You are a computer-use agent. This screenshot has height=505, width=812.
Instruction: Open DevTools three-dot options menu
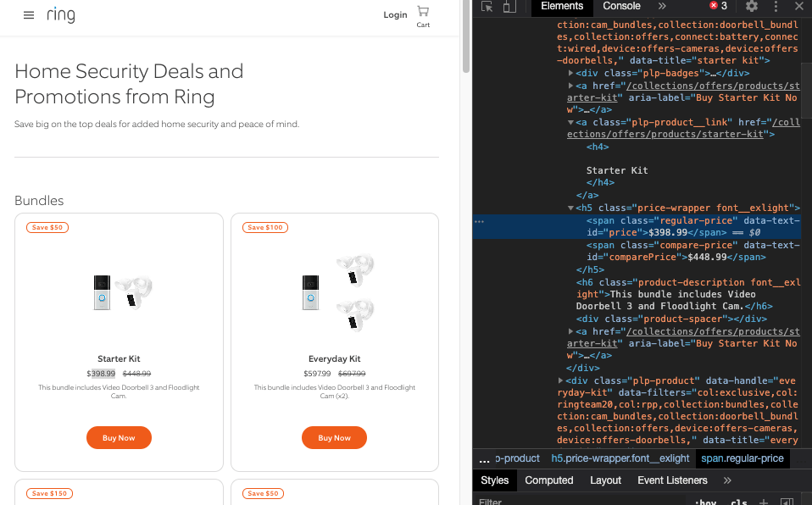[776, 6]
